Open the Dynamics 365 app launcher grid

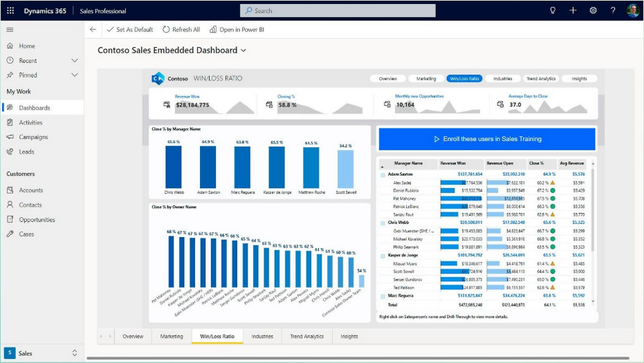point(10,10)
